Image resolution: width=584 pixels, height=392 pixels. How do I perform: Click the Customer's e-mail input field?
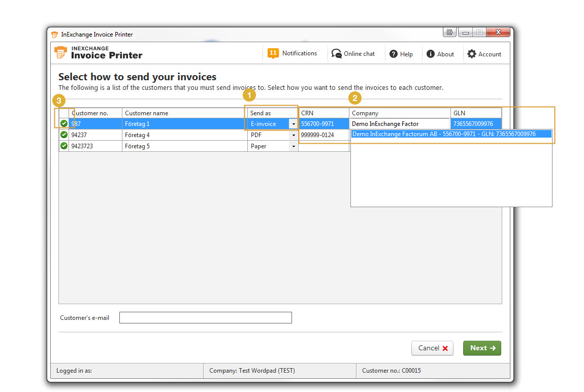tap(206, 317)
